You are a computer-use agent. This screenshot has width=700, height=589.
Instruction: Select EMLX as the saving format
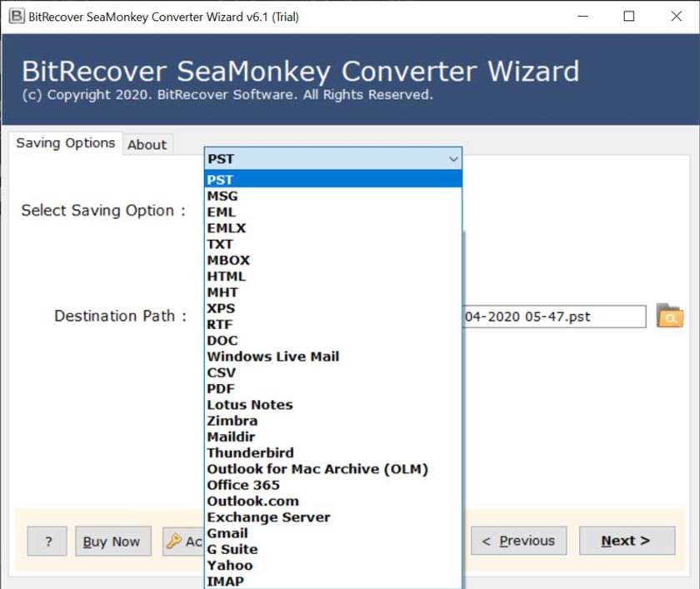point(333,228)
